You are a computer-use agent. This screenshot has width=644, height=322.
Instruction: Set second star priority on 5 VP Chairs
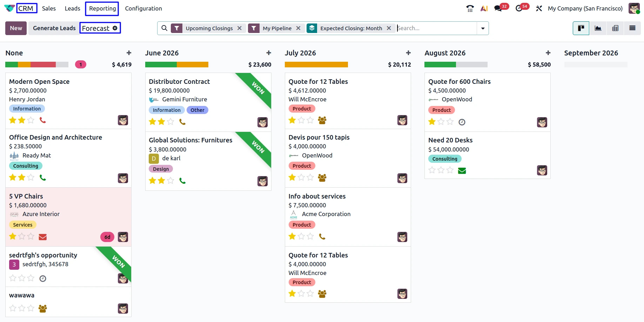coord(22,236)
